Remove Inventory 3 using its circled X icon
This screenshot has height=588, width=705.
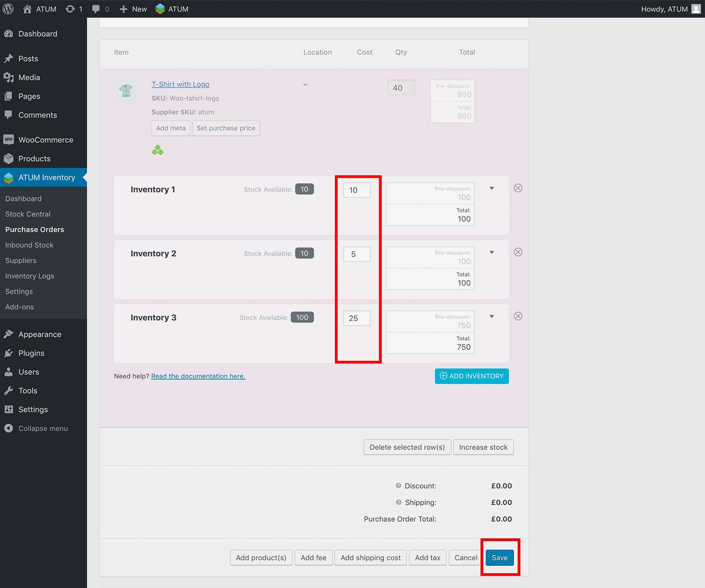pyautogui.click(x=518, y=316)
